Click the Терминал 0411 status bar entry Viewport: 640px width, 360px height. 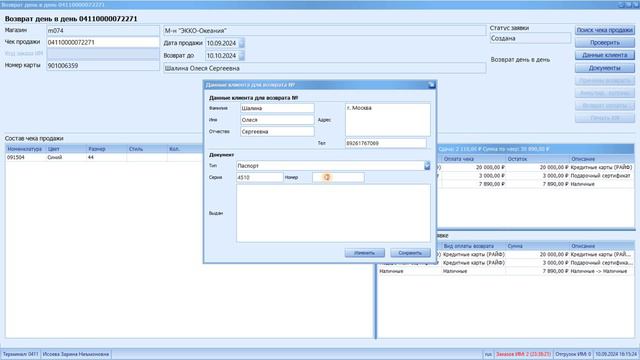point(20,354)
